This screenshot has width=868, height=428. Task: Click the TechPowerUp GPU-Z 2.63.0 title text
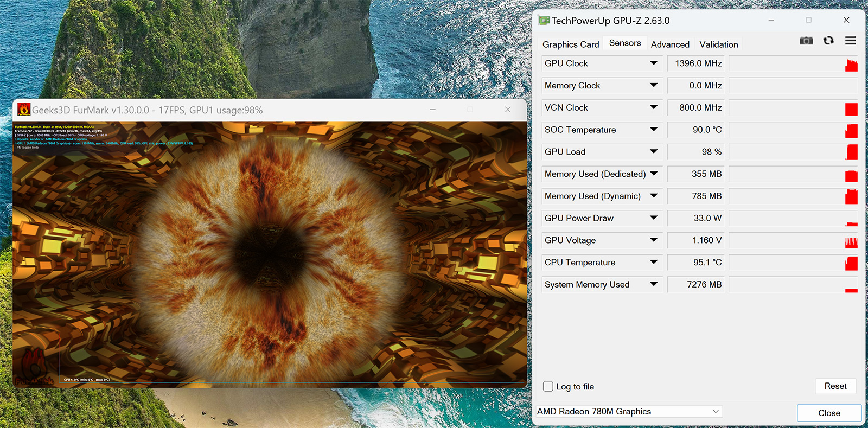(x=610, y=21)
